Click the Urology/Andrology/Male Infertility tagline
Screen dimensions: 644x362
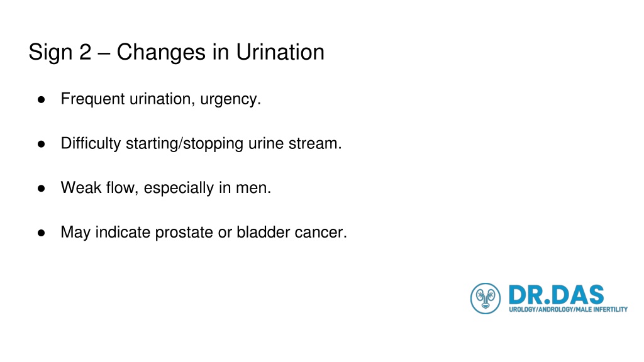[x=568, y=309]
